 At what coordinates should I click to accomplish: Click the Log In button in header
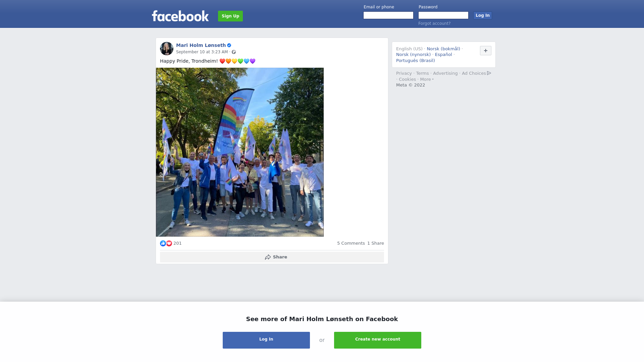(483, 15)
